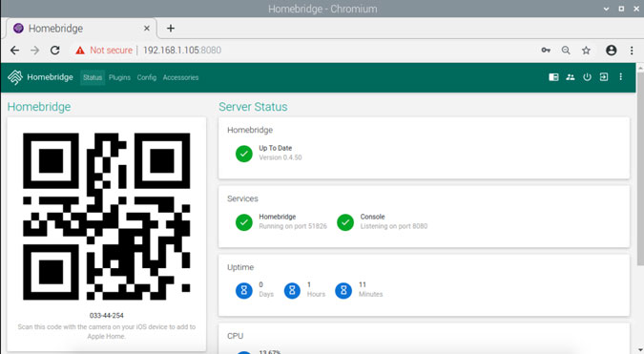Reload the Homebridge page
Viewport: 644px width, 354px height.
tap(54, 51)
